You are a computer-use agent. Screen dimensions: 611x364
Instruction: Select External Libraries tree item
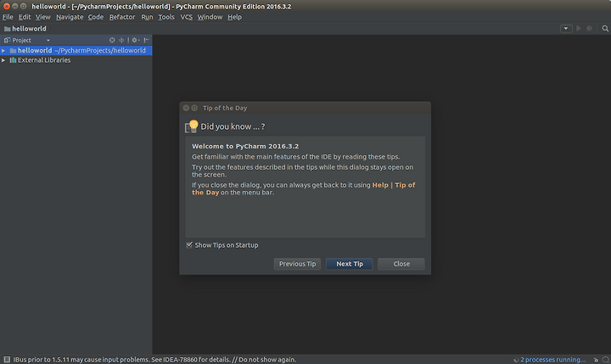point(44,60)
